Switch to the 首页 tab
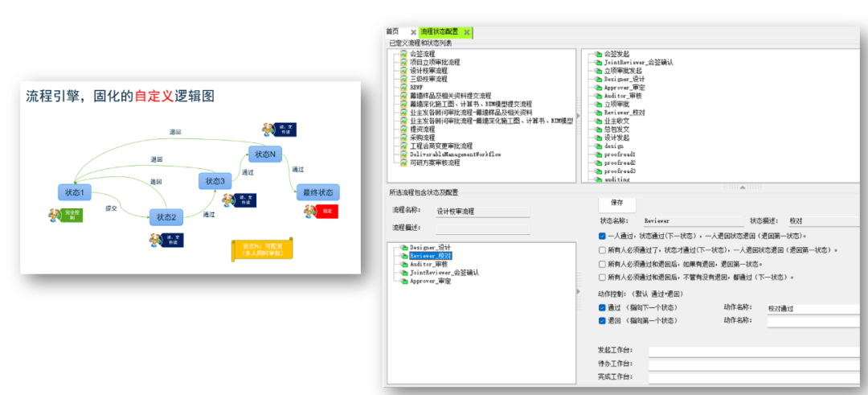The height and width of the screenshot is (395, 868). click(392, 31)
